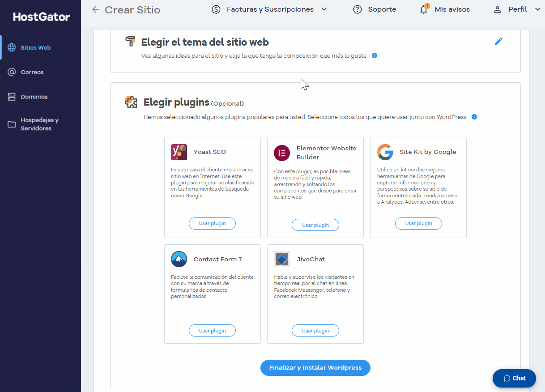Click Usar plugin for Contact Form 7
This screenshot has width=545, height=392.
click(212, 331)
